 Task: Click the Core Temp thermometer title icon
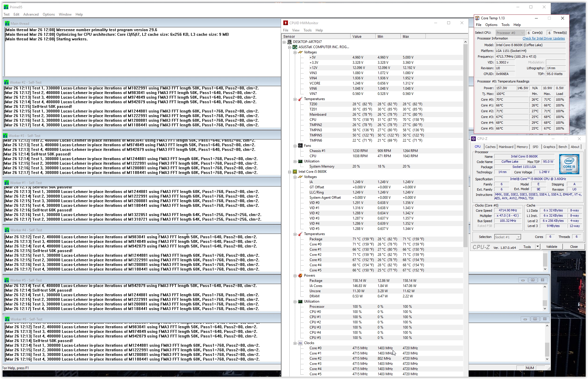click(477, 18)
